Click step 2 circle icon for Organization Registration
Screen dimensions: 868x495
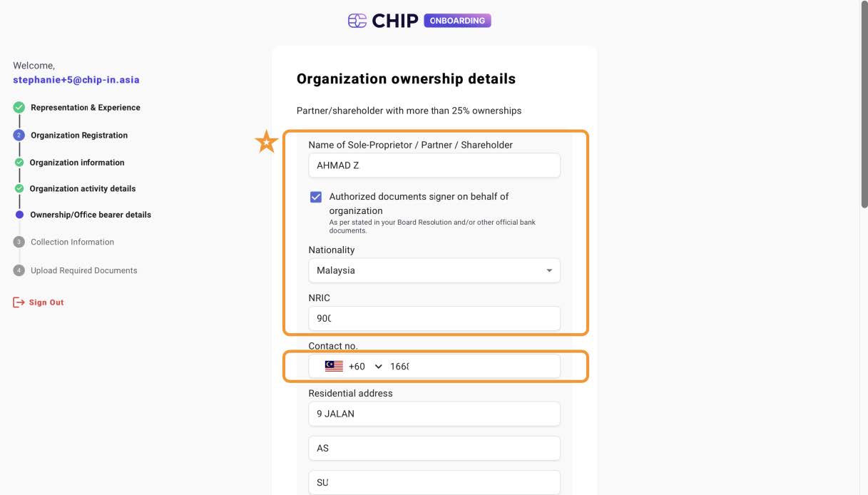19,135
